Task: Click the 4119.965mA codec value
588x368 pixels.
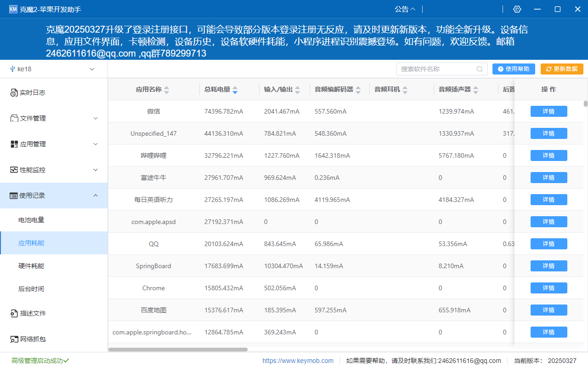Action: coord(332,200)
